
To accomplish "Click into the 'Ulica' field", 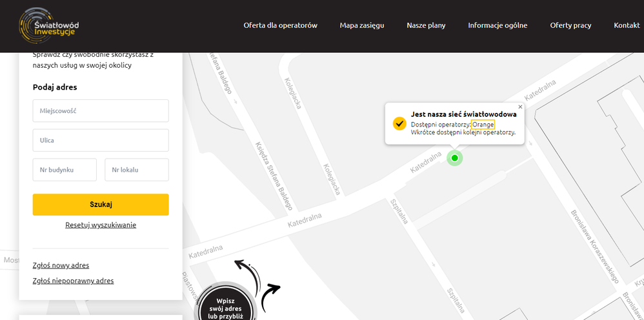I will point(101,140).
